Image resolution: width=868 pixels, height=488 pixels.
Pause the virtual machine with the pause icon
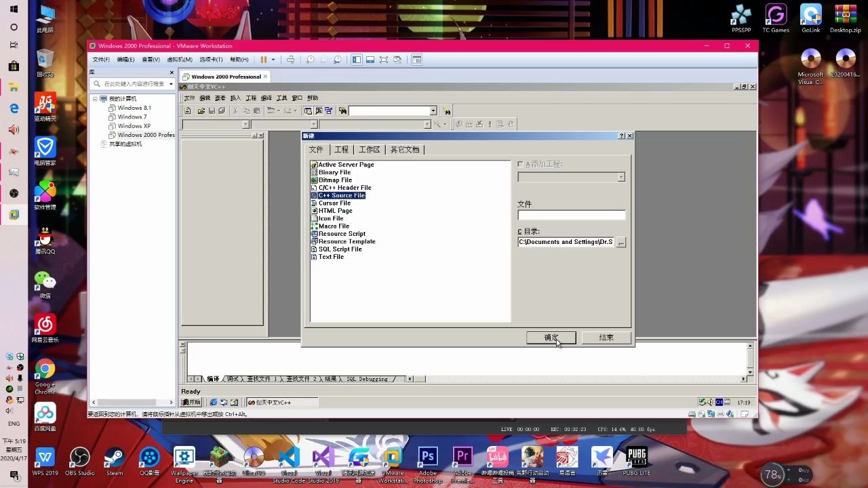point(264,60)
